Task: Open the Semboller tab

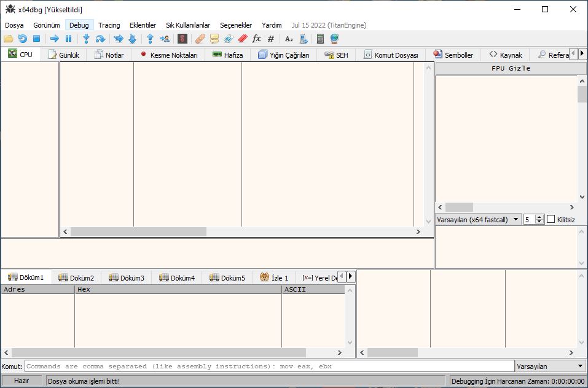Action: (x=453, y=55)
